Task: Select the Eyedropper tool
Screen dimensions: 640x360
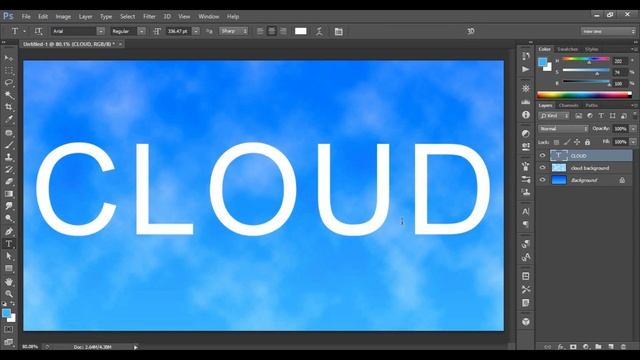Action: tap(9, 120)
